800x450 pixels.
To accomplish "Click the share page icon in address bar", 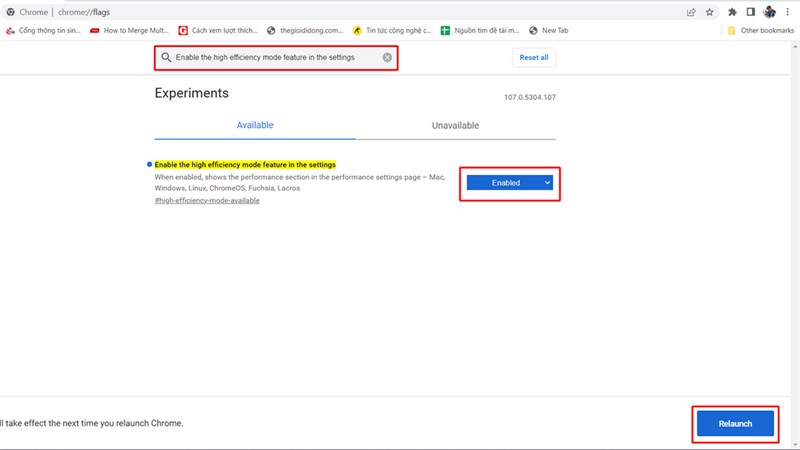I will click(x=691, y=12).
